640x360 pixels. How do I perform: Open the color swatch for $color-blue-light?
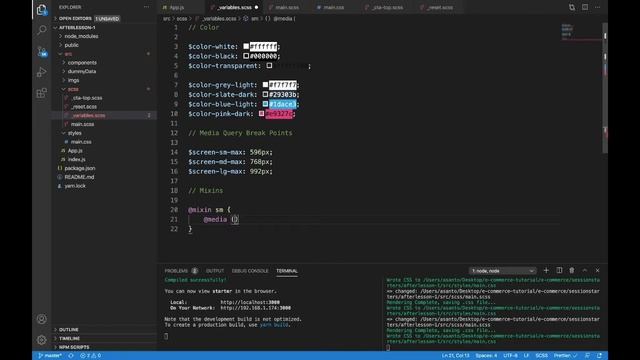coord(265,104)
